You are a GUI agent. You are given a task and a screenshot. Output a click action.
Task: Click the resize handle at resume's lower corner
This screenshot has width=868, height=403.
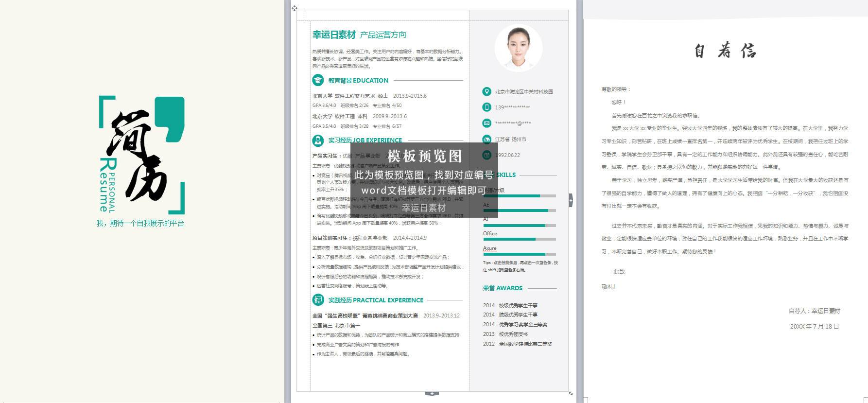point(571,393)
